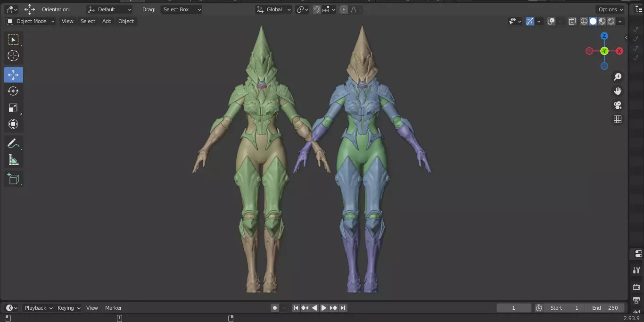
Task: Open the View menu in viewport header
Action: (x=67, y=21)
